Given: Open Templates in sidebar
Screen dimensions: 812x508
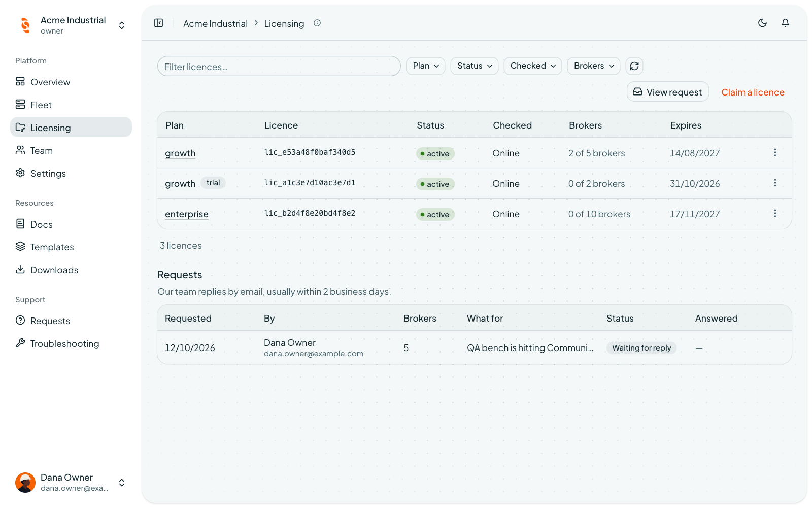Looking at the screenshot, I should pyautogui.click(x=71, y=247).
